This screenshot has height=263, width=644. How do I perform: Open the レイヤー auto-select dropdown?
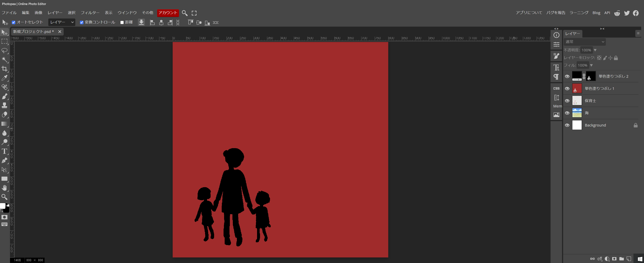pyautogui.click(x=62, y=22)
